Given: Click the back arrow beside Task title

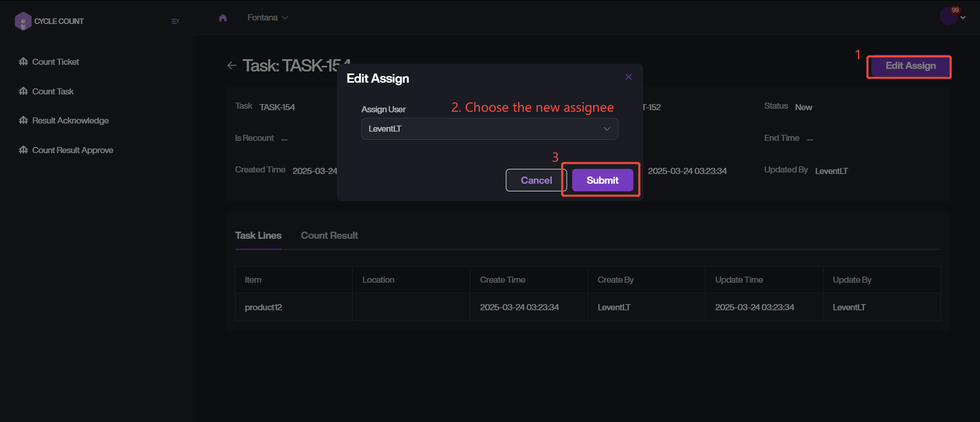Looking at the screenshot, I should 232,65.
